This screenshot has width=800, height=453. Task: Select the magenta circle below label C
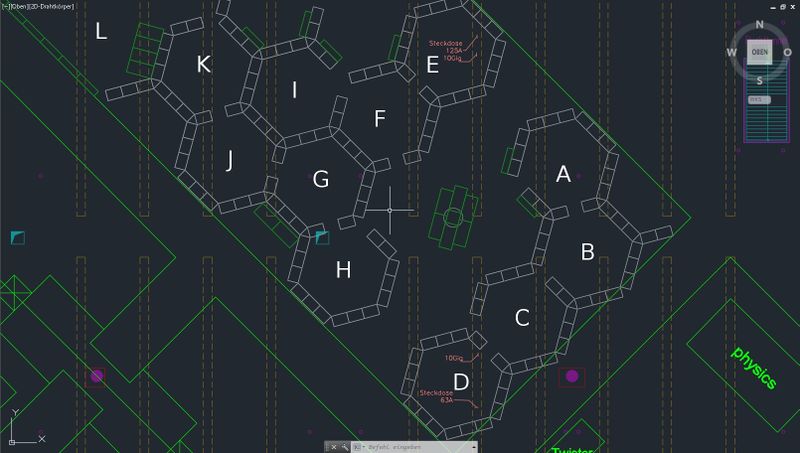tap(571, 377)
